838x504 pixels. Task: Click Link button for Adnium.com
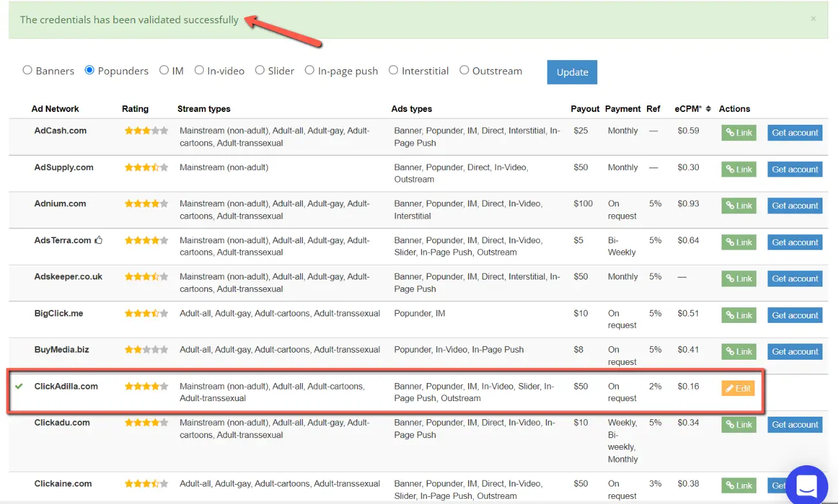[739, 206]
